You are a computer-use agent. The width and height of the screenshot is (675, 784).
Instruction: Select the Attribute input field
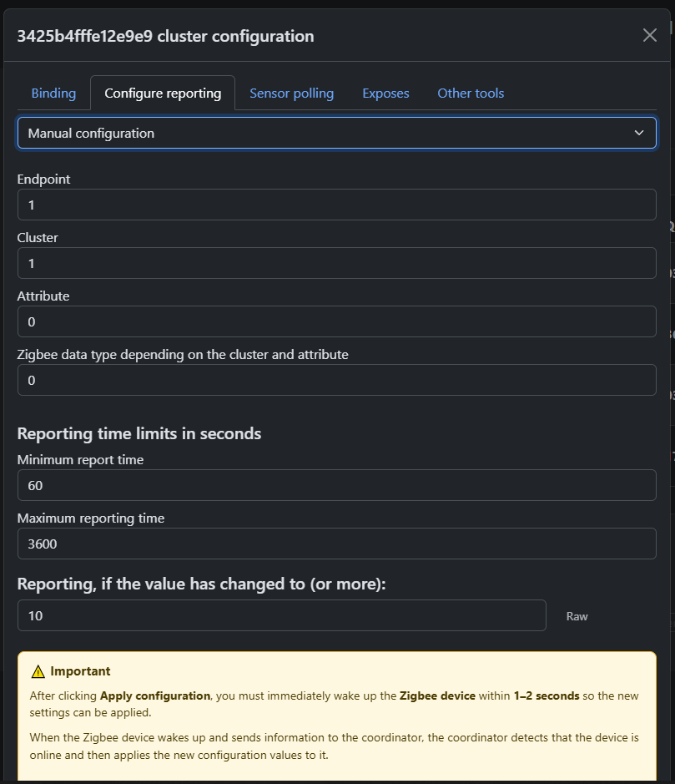coord(336,321)
